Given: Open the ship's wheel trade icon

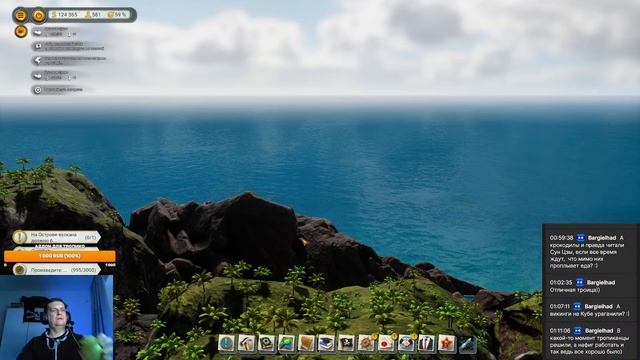Looking at the screenshot, I should coord(367,343).
